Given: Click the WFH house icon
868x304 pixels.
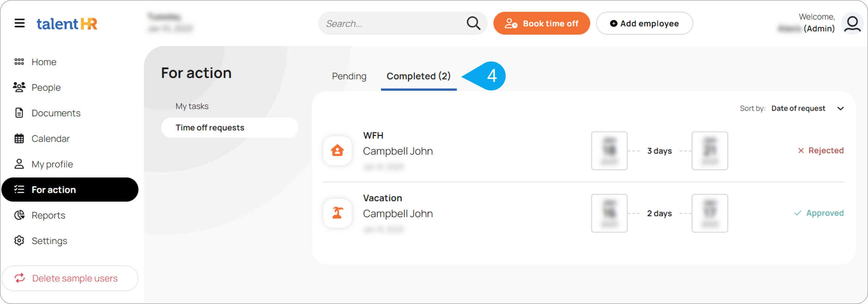Looking at the screenshot, I should [x=337, y=151].
